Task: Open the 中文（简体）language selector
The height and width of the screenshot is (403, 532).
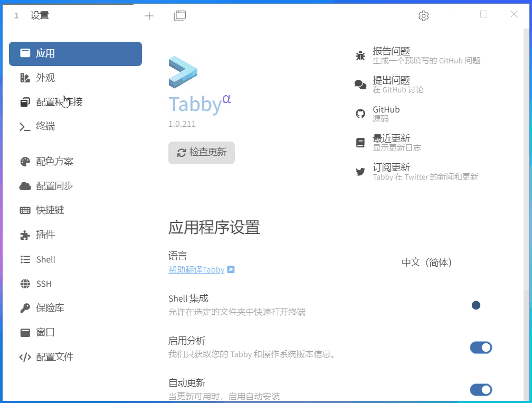Action: (x=426, y=261)
